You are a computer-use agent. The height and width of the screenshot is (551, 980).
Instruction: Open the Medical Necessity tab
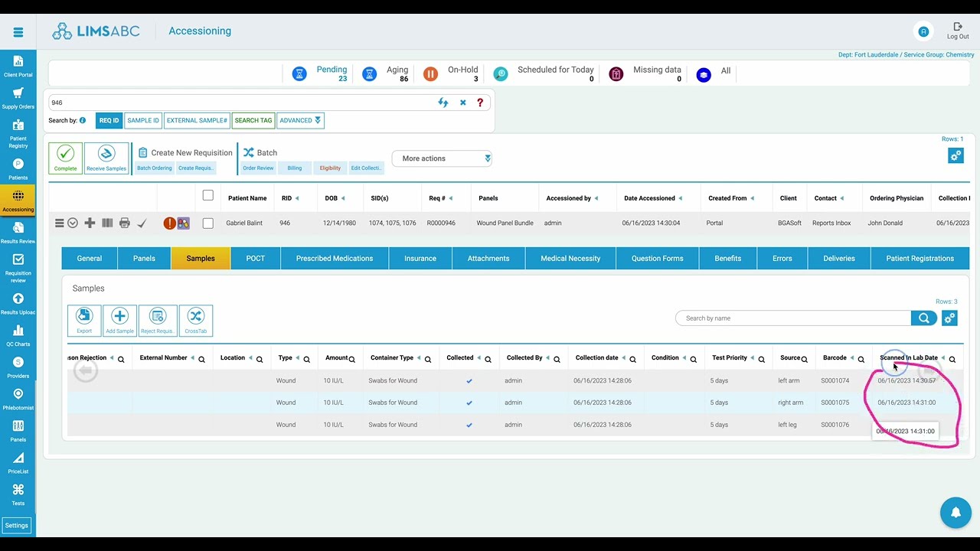570,259
